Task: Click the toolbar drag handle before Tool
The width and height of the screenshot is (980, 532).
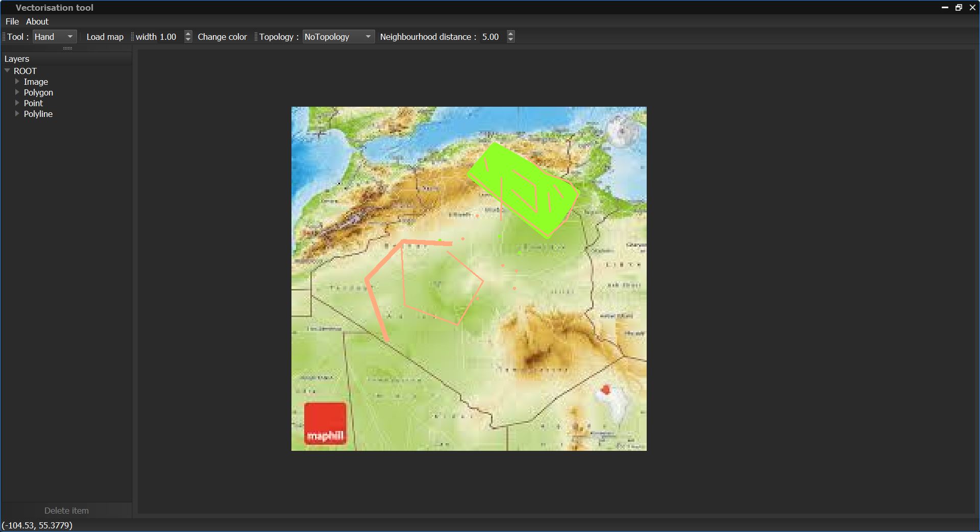Action: (x=4, y=37)
